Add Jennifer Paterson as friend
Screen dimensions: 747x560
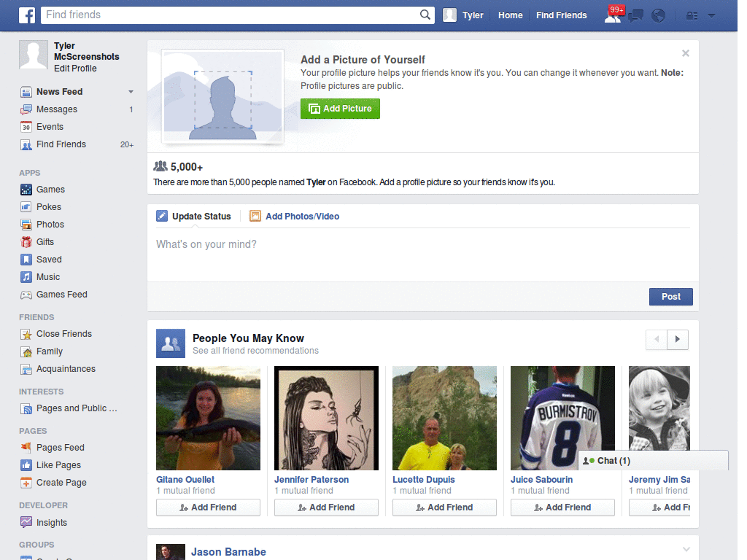pos(326,507)
